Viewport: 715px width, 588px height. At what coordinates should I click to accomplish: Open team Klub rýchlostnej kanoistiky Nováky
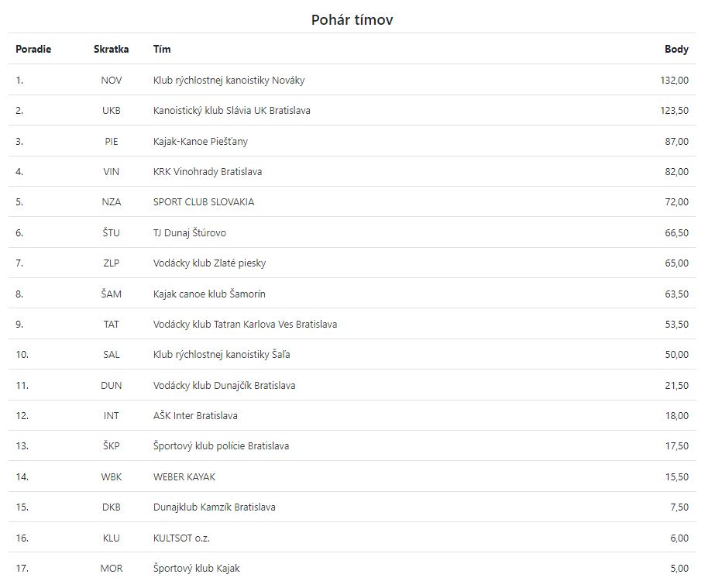click(229, 81)
